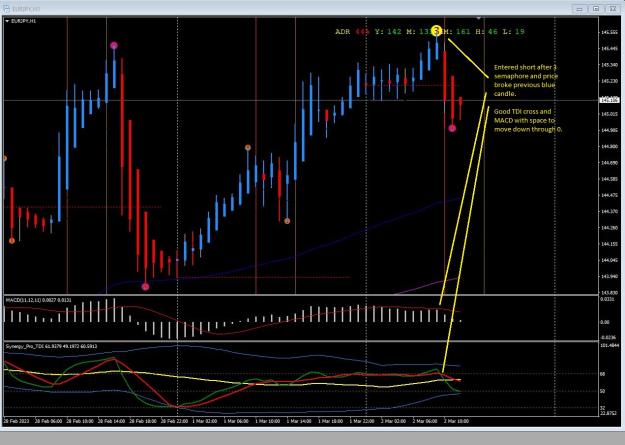Select the orange semaphore dot at the far-left low

coord(12,240)
